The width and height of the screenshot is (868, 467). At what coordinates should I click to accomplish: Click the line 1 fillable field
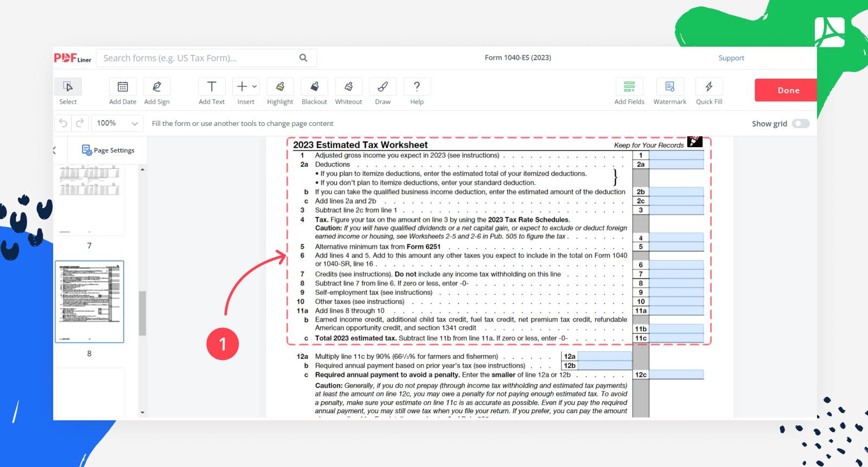676,155
